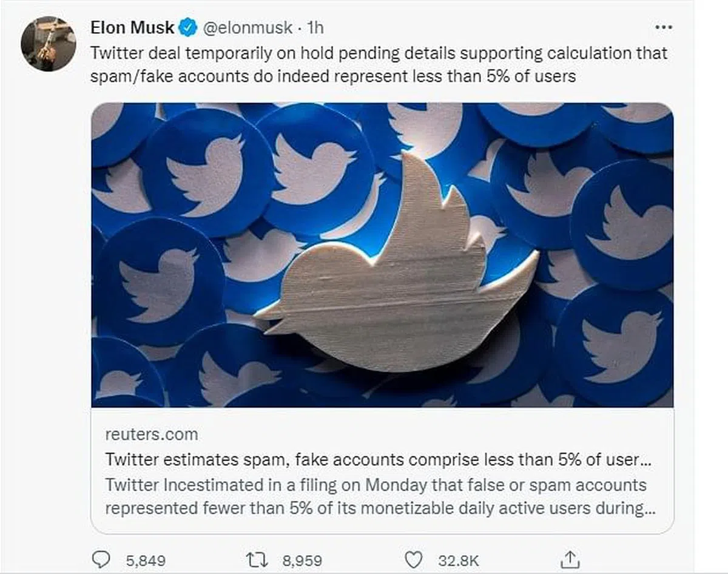This screenshot has width=728, height=574.
Task: View the 5,849 replies count
Action: point(146,560)
